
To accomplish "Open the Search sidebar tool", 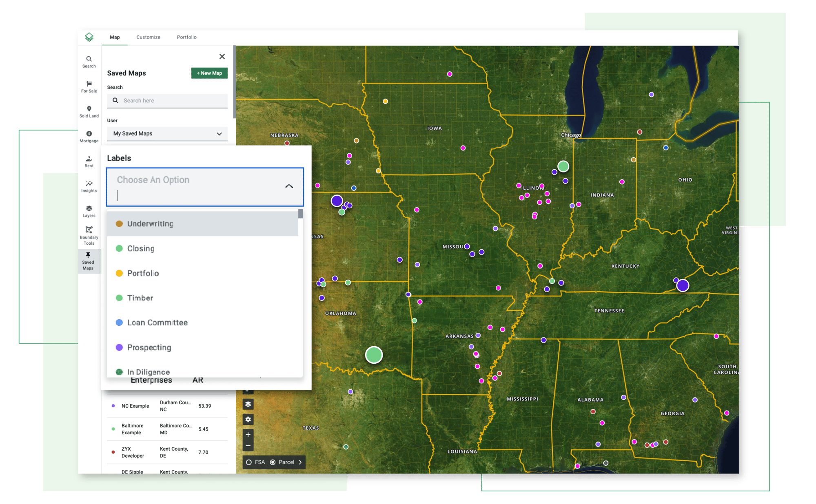I will pyautogui.click(x=89, y=62).
